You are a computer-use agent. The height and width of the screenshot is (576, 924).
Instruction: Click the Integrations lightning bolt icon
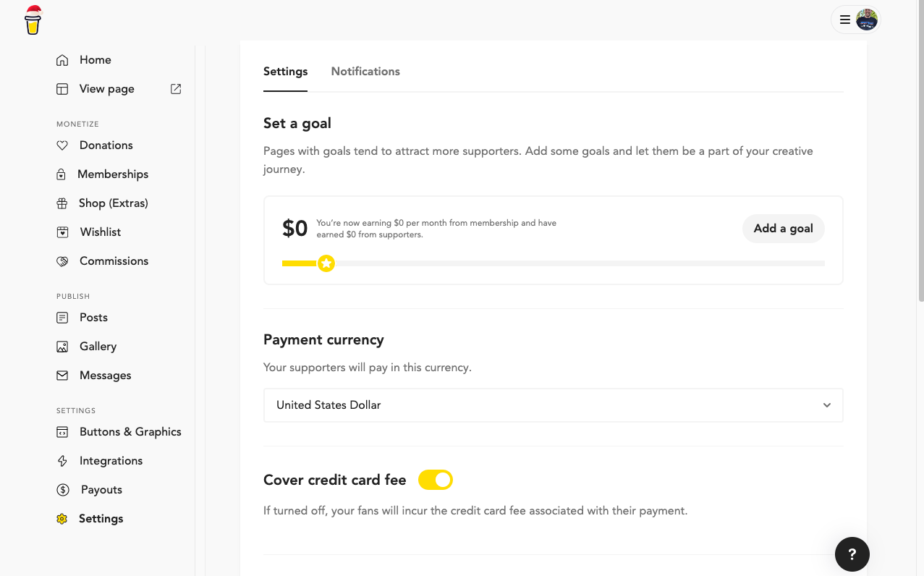[62, 461]
